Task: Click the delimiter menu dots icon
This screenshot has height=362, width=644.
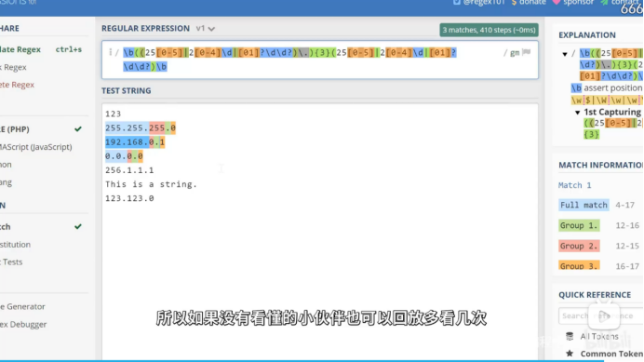Action: 110,52
